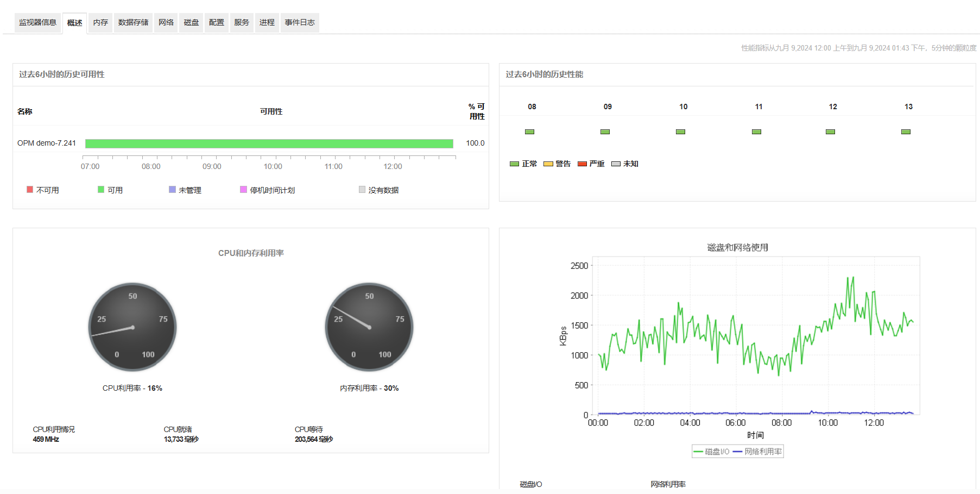
Task: Click the hour 08 performance status icon
Action: point(529,132)
